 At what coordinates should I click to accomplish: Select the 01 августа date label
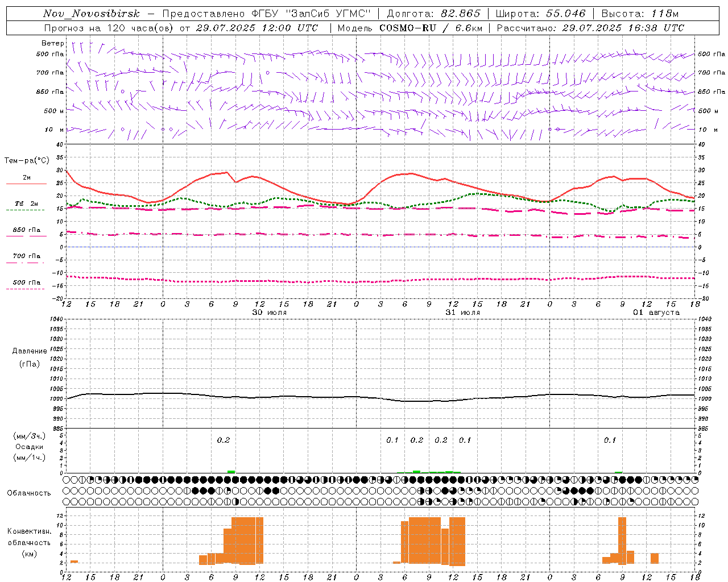tap(656, 313)
